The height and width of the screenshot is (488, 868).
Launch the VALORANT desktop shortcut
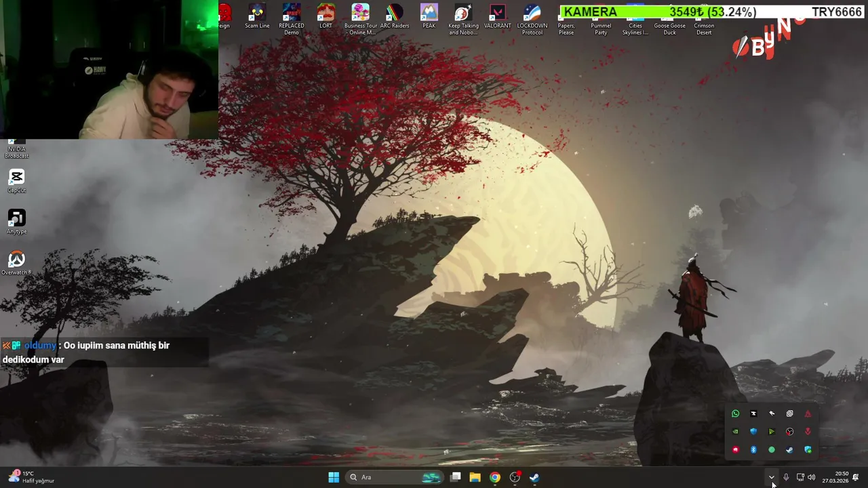[498, 16]
